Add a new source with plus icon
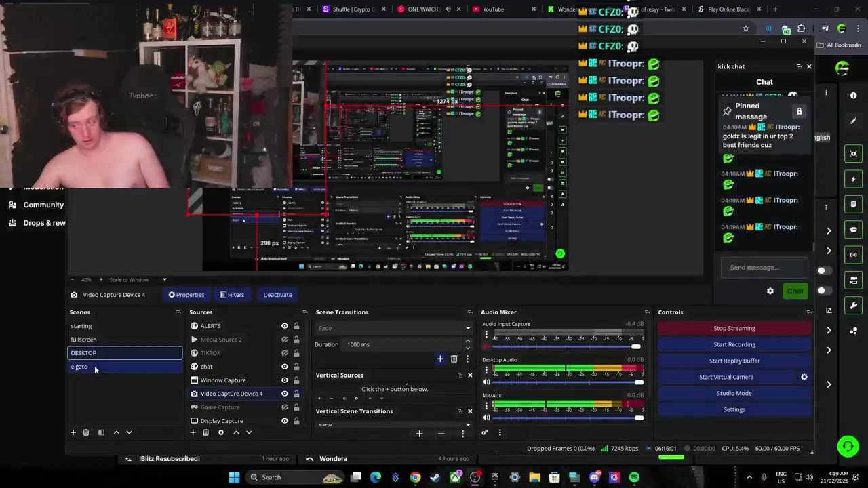This screenshot has height=488, width=868. click(193, 432)
